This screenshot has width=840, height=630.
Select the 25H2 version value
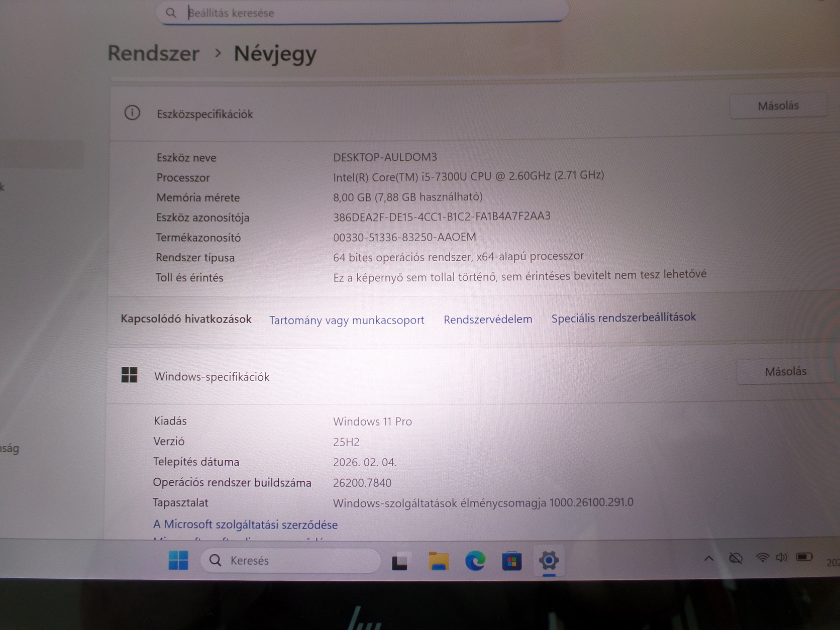click(x=346, y=442)
